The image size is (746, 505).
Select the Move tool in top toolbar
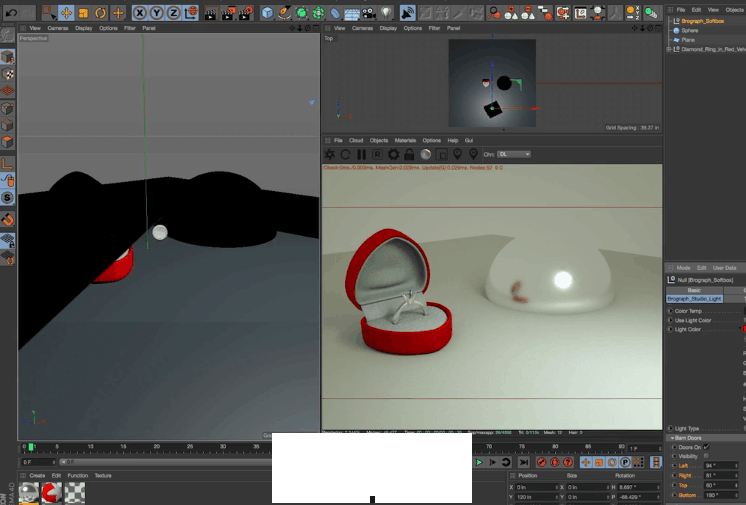(66, 13)
